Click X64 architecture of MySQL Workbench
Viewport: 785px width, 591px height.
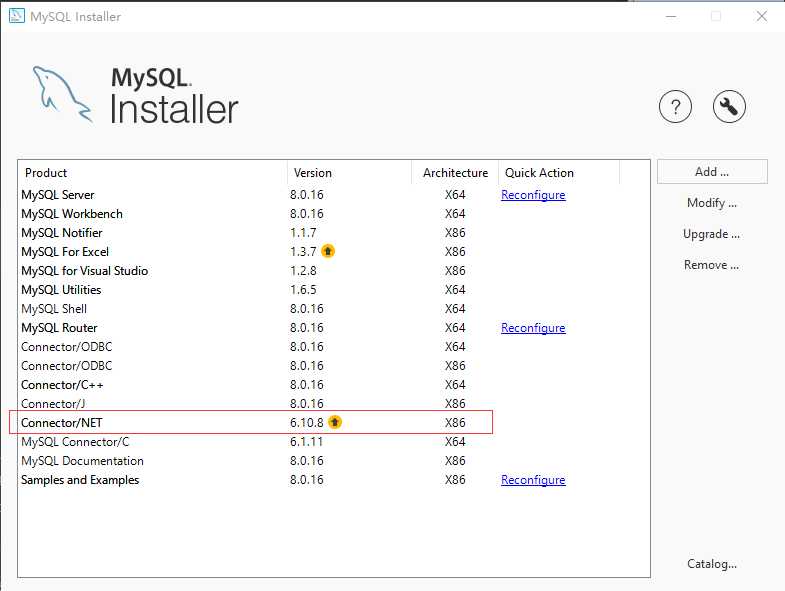(455, 214)
